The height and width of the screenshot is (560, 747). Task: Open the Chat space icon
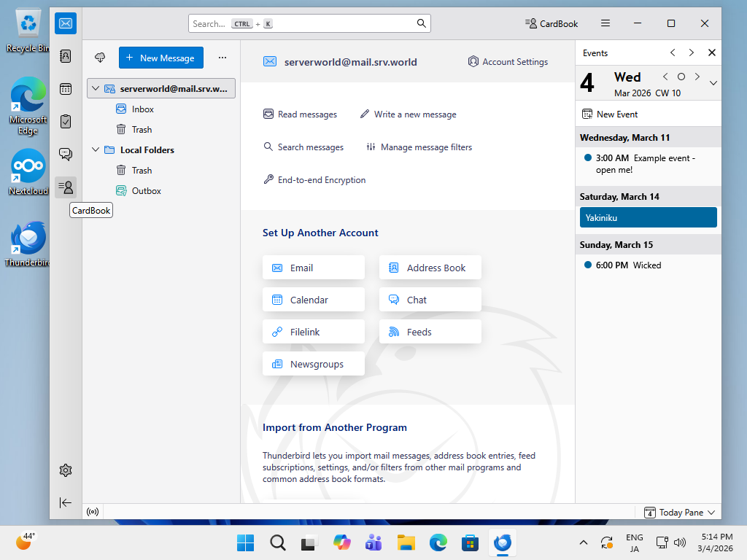(66, 154)
